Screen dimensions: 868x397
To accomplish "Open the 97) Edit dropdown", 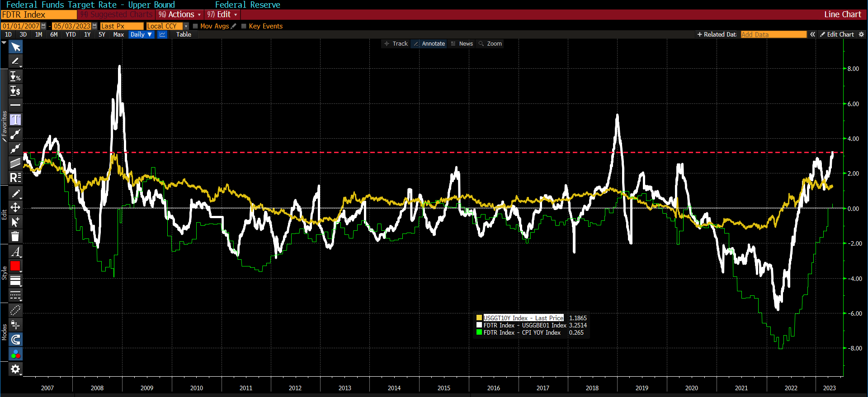I will tap(222, 14).
